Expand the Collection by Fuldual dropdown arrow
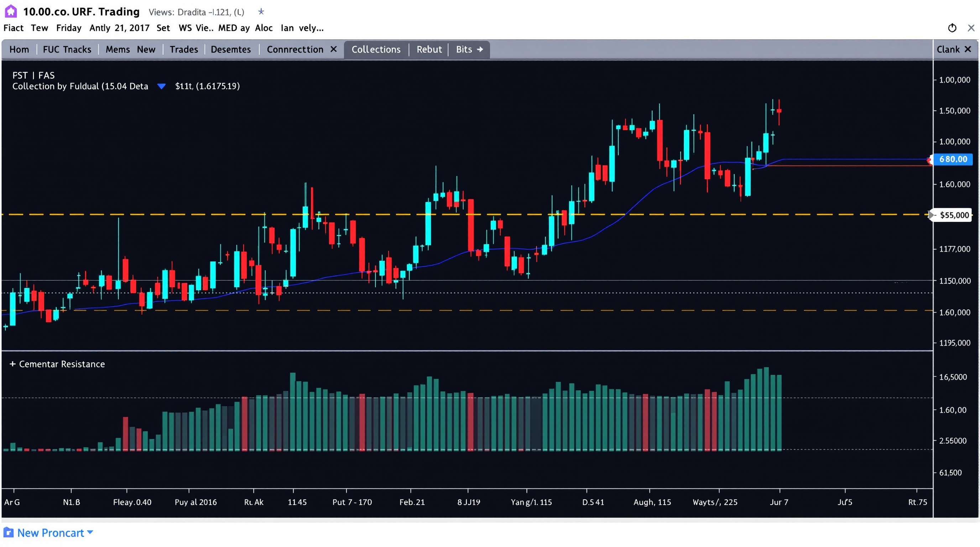Viewport: 980px width, 547px height. pos(161,86)
